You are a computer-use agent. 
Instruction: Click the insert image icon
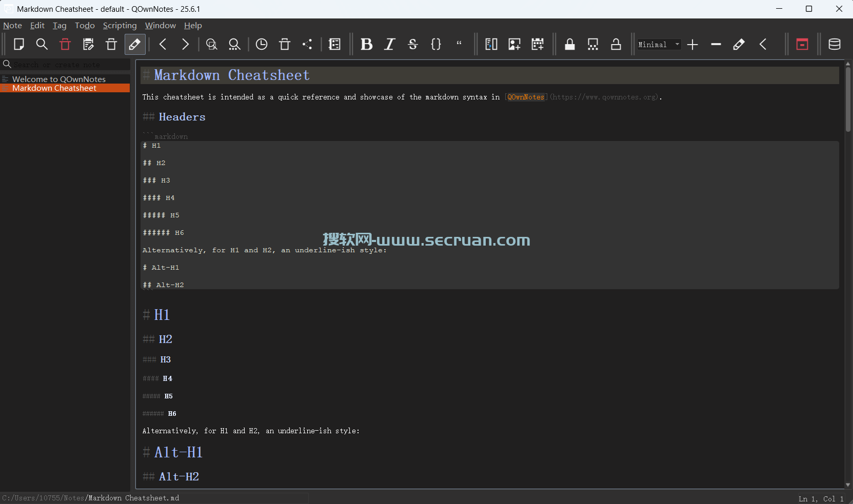514,45
